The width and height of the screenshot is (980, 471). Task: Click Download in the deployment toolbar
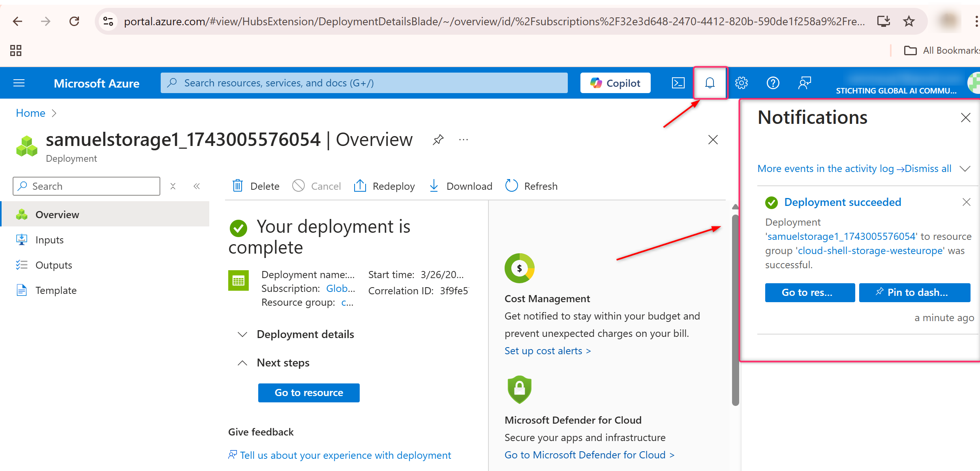click(460, 186)
